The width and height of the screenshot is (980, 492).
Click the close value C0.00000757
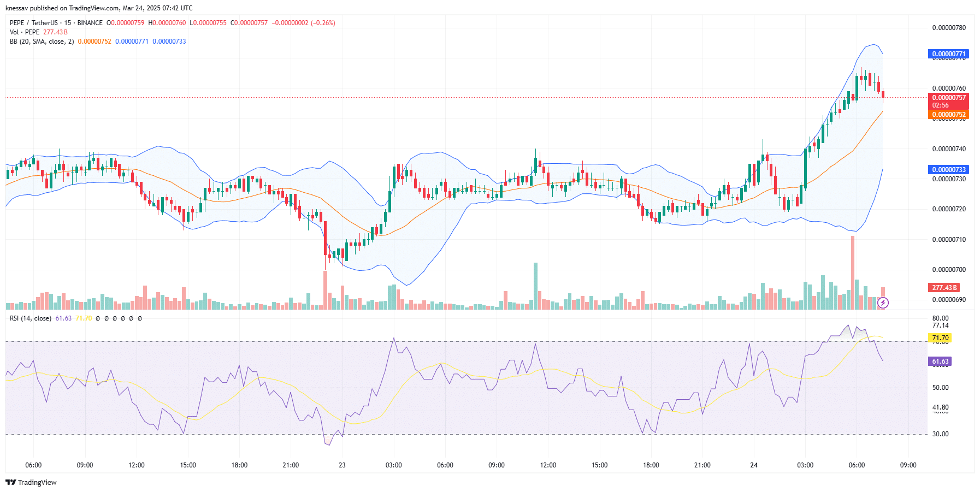click(x=249, y=23)
